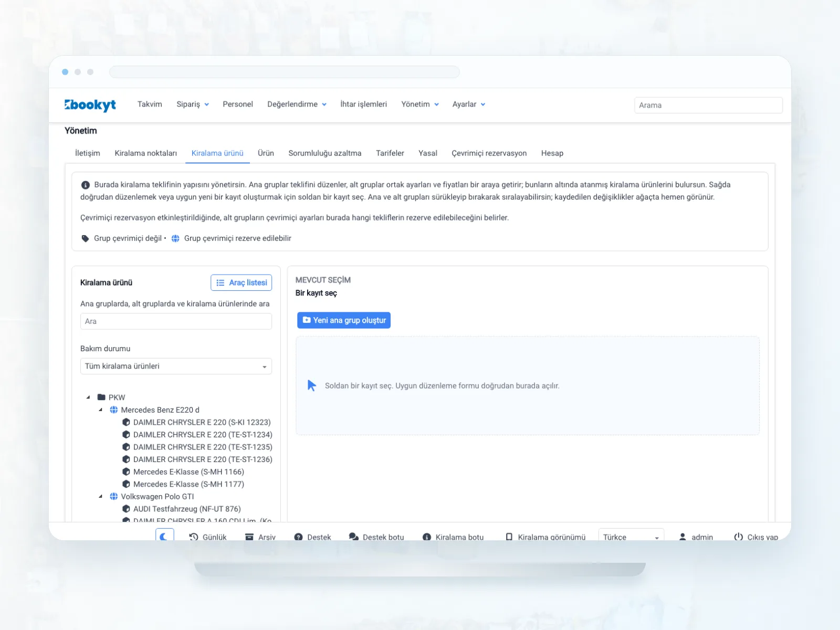Open the Arşiv archive
This screenshot has width=840, height=630.
tap(260, 537)
